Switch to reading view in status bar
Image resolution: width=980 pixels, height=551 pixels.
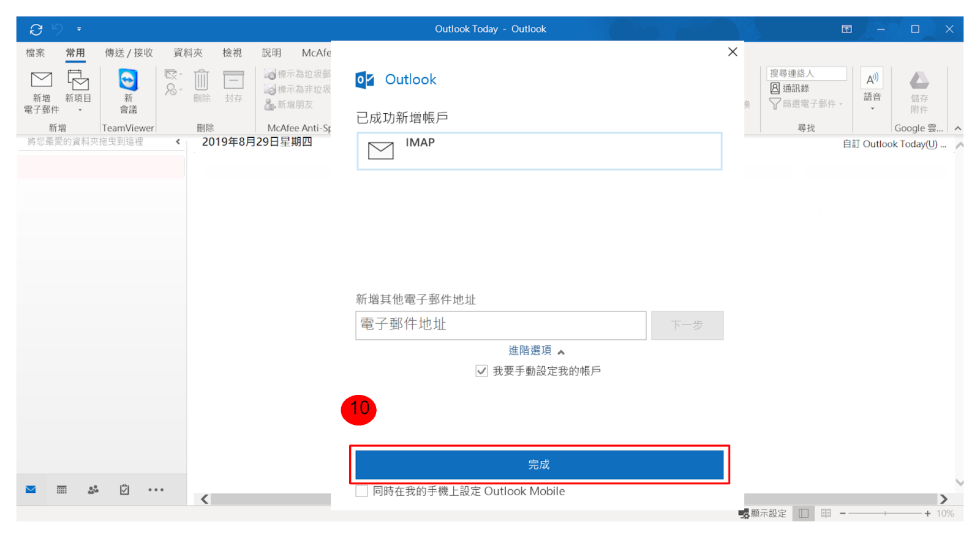coord(826,514)
